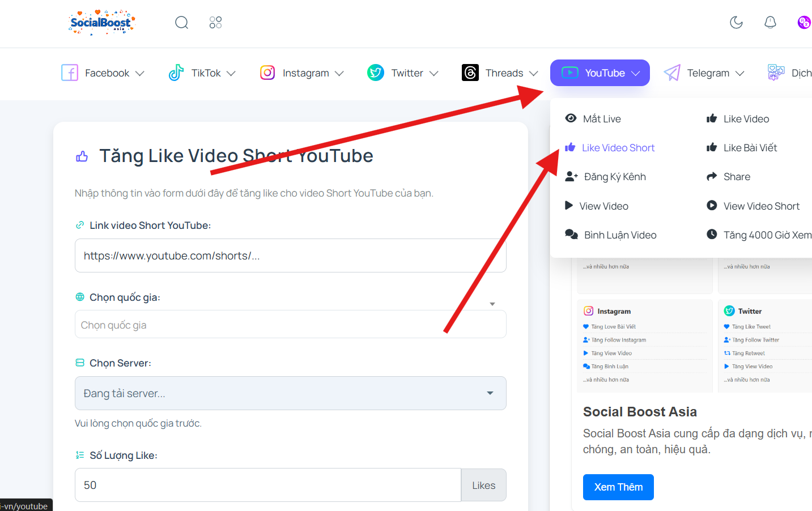Collapse the YouTube menu chevron
The width and height of the screenshot is (812, 511).
[636, 73]
